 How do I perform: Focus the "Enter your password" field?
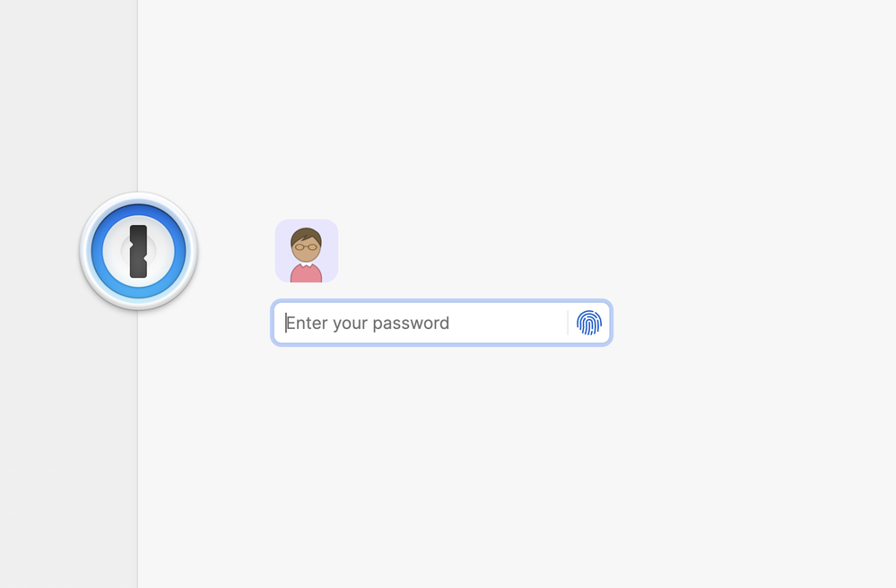point(422,323)
